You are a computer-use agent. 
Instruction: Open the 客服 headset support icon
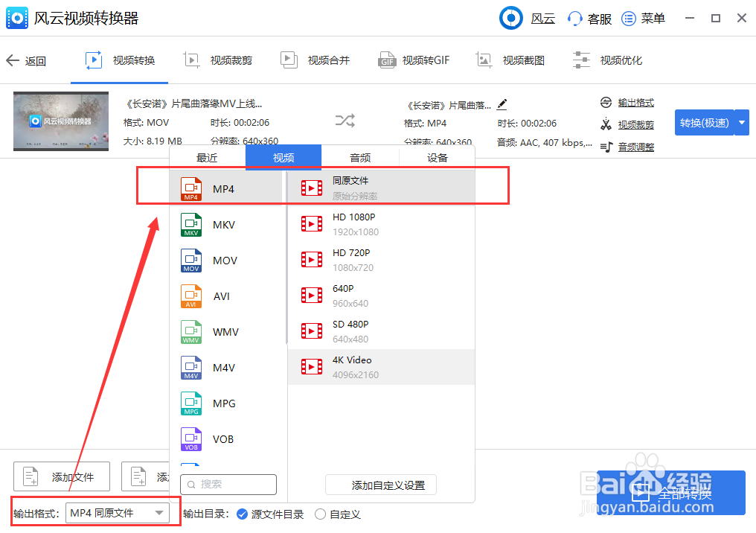pos(574,19)
